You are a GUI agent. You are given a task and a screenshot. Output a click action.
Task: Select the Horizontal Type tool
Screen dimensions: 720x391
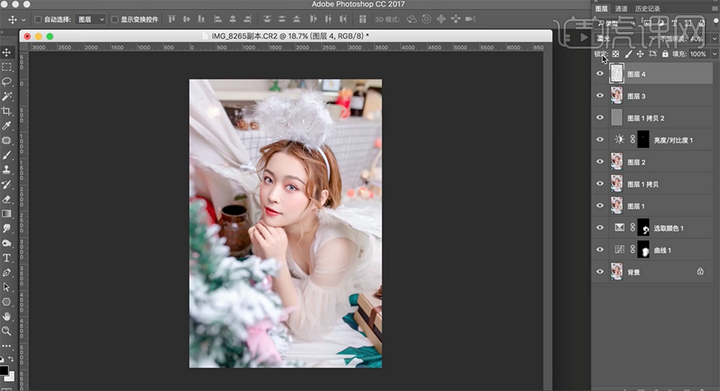click(6, 258)
